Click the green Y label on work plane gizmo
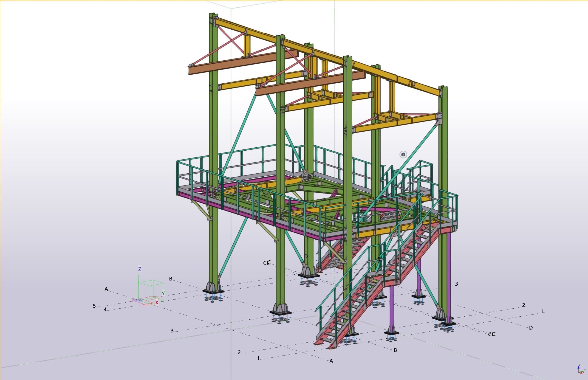Screen dimensions: 588x380 (163, 293)
